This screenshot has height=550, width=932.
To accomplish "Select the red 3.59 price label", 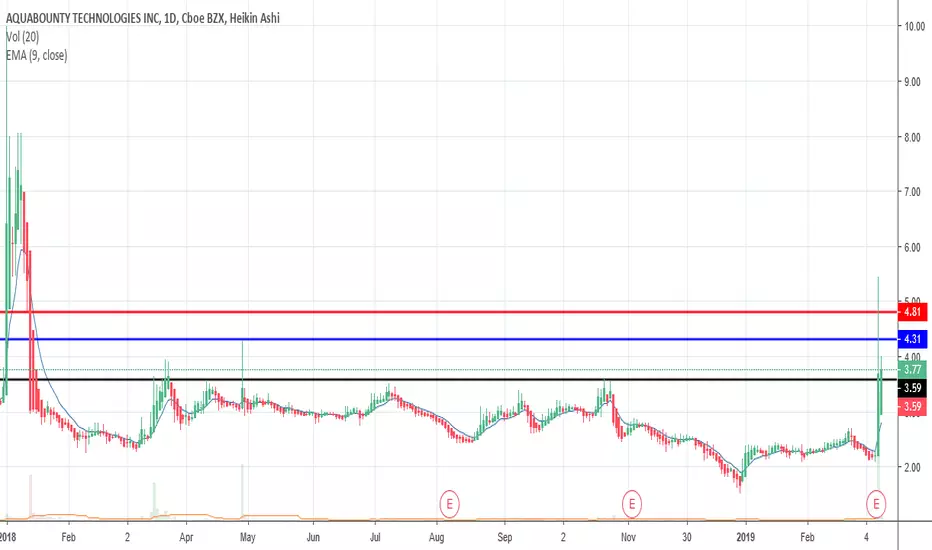I will [912, 407].
